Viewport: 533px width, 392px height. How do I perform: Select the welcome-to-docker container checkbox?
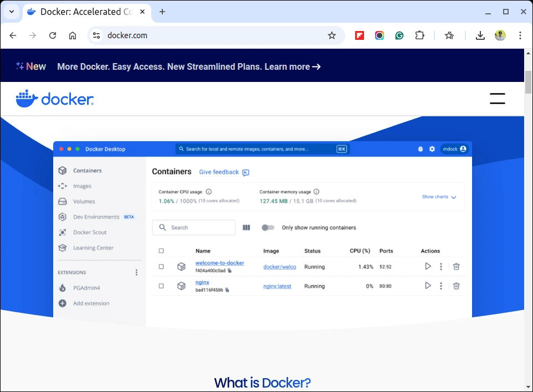(x=161, y=267)
